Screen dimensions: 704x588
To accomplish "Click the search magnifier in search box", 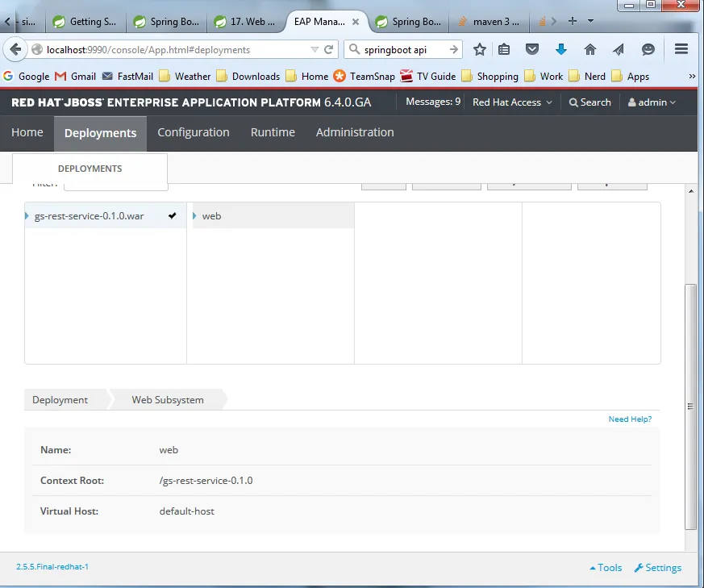I will pos(354,49).
